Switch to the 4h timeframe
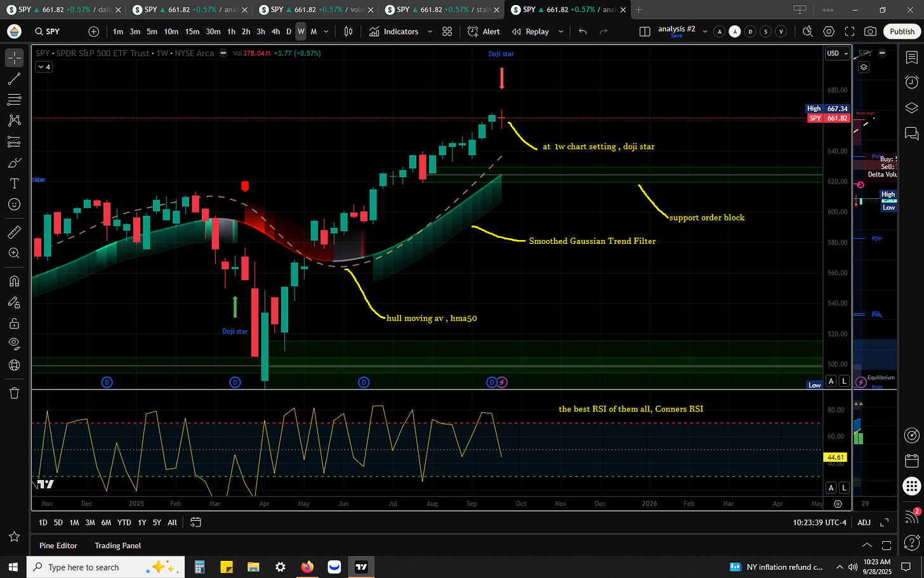 tap(275, 31)
